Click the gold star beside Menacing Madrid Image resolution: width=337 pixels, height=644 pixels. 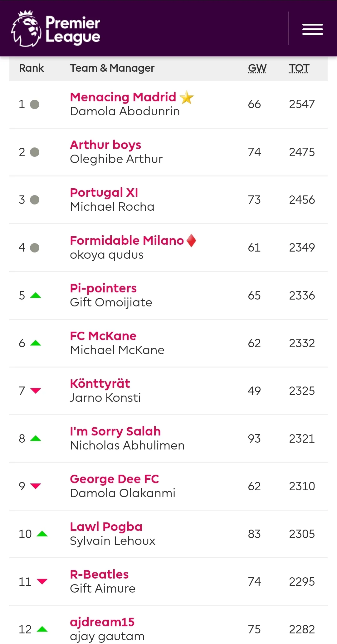click(x=187, y=98)
